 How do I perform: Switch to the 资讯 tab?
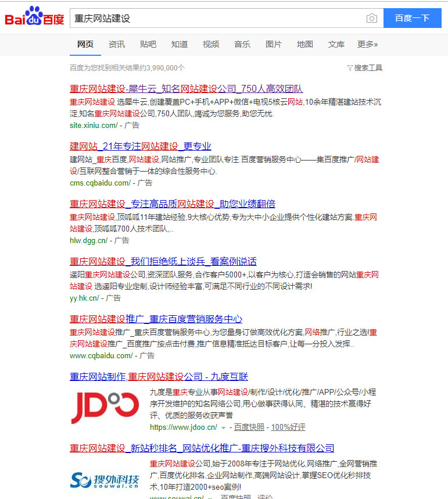(x=116, y=44)
